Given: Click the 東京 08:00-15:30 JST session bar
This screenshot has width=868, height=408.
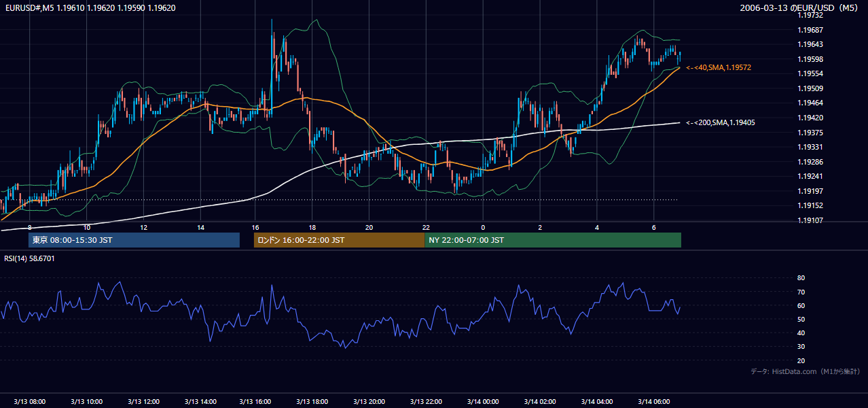Looking at the screenshot, I should point(134,240).
